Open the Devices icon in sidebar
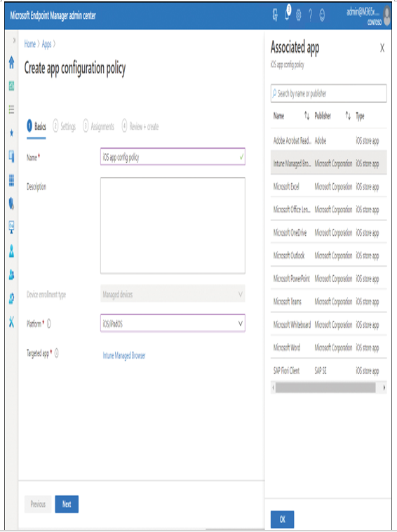The image size is (397, 532). coord(11,157)
